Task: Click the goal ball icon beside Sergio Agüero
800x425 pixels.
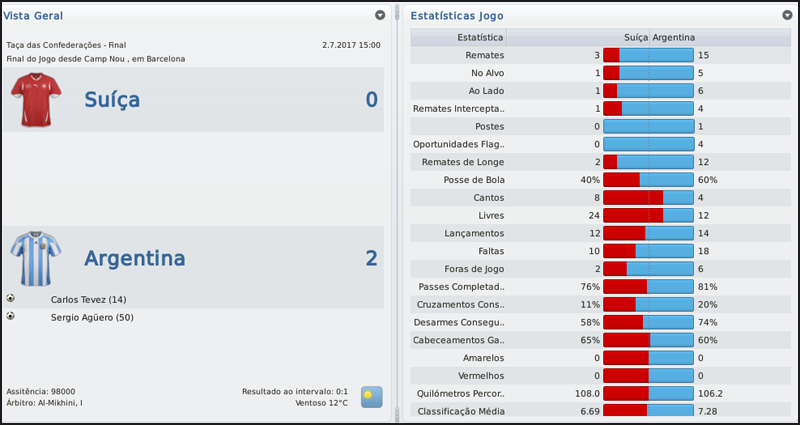Action: [x=11, y=316]
